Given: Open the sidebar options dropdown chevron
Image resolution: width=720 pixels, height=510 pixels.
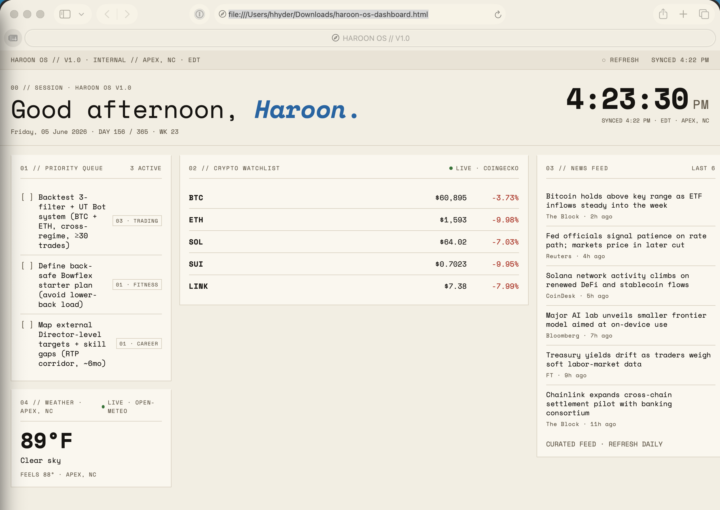Looking at the screenshot, I should point(81,14).
